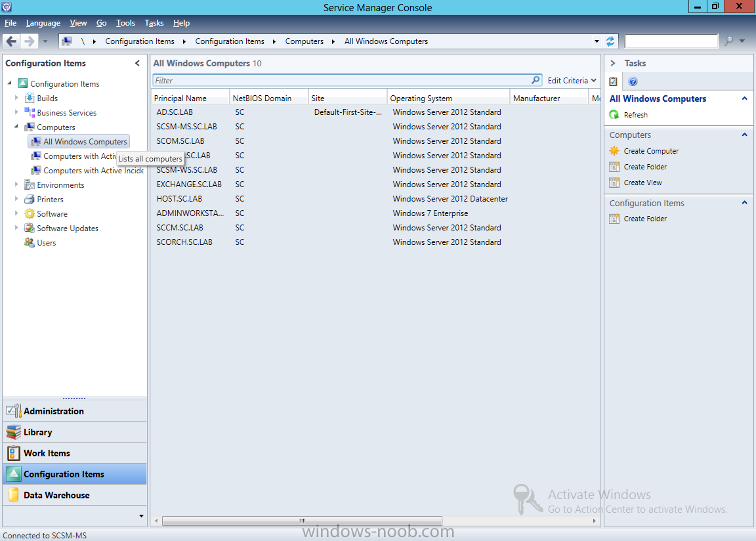Collapse the All Windows Computers task group
This screenshot has width=756, height=541.
[x=744, y=98]
